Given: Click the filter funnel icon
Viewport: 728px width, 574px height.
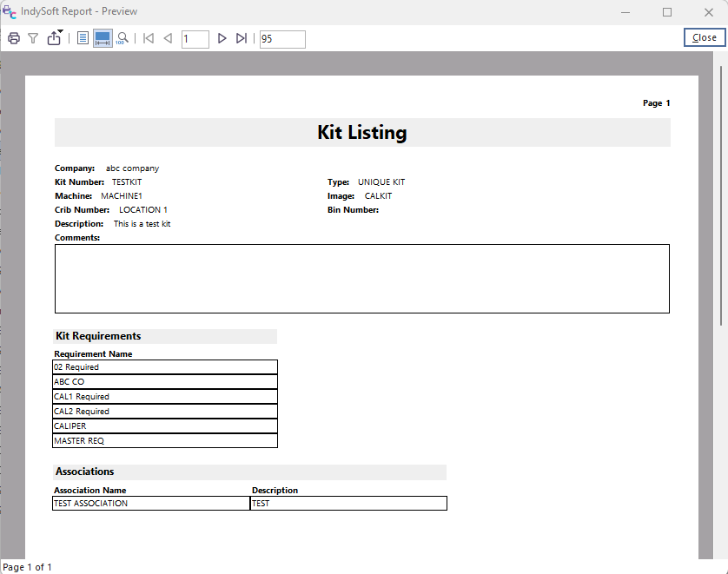Looking at the screenshot, I should coord(33,38).
